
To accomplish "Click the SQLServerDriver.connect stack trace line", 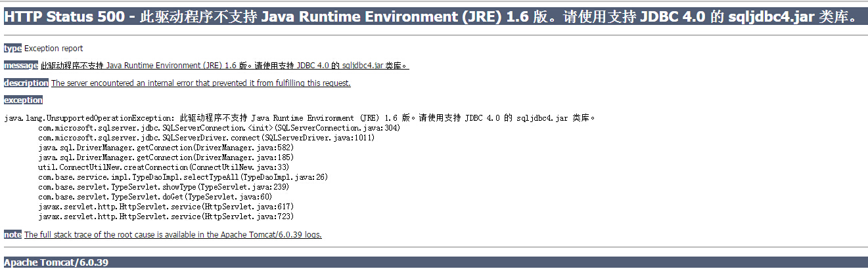I will click(x=206, y=138).
